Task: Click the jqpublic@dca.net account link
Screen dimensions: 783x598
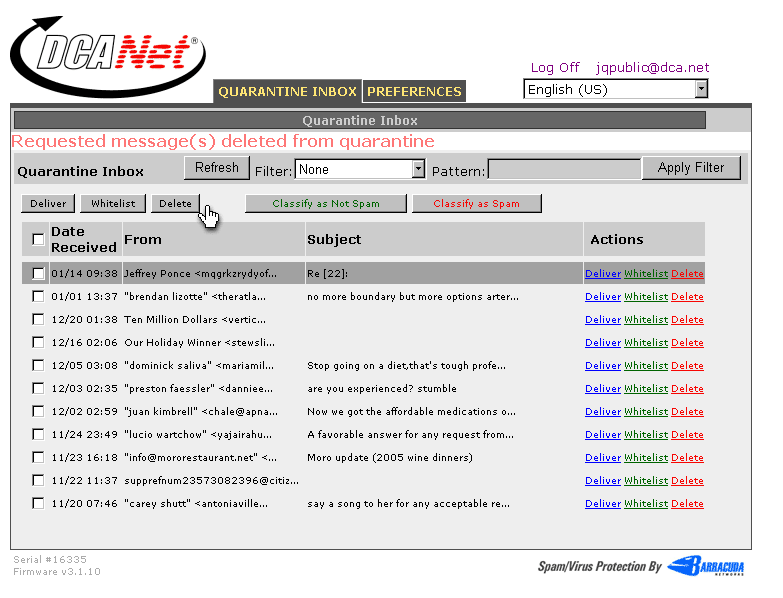Action: pyautogui.click(x=652, y=67)
